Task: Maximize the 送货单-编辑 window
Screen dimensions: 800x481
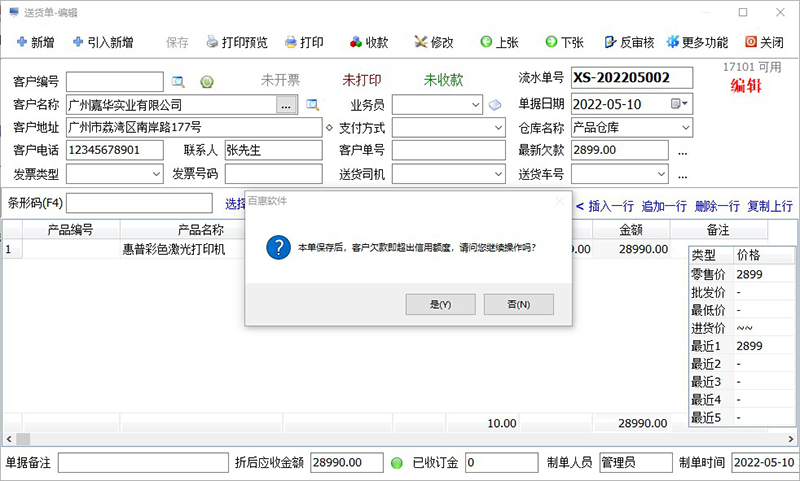Action: (x=743, y=12)
